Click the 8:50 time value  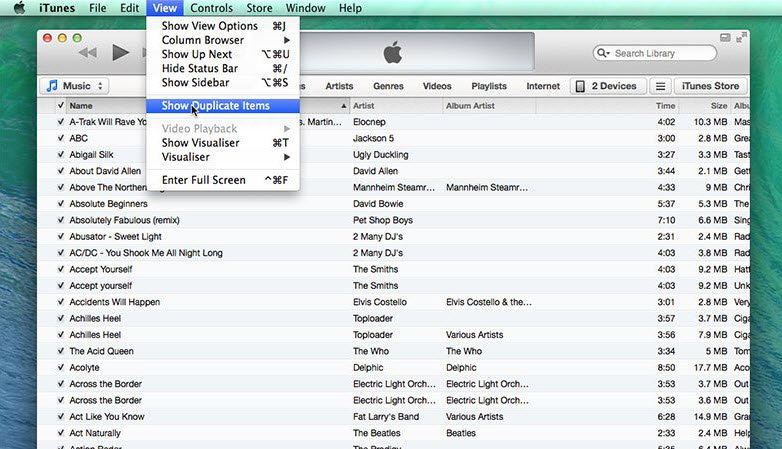[666, 368]
